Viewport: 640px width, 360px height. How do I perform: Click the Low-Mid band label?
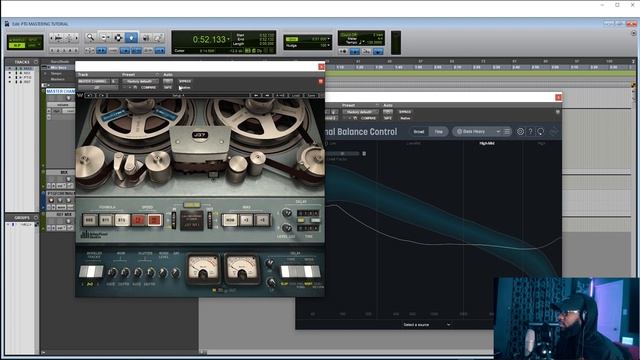click(414, 143)
